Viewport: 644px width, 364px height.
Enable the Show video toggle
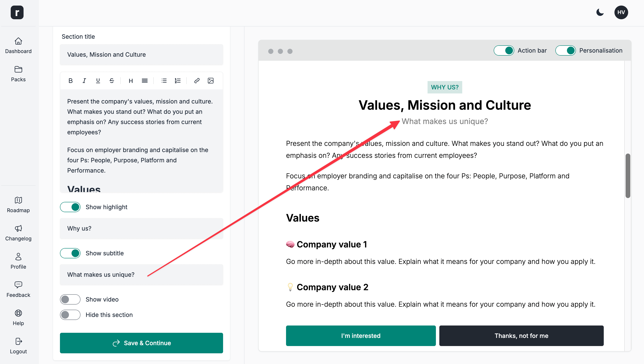[x=70, y=299]
